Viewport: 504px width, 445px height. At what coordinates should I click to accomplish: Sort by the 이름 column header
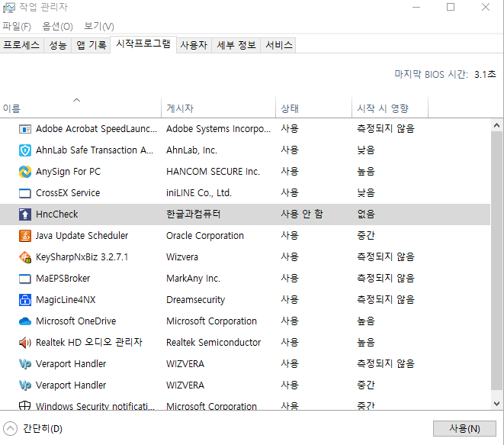coord(80,108)
